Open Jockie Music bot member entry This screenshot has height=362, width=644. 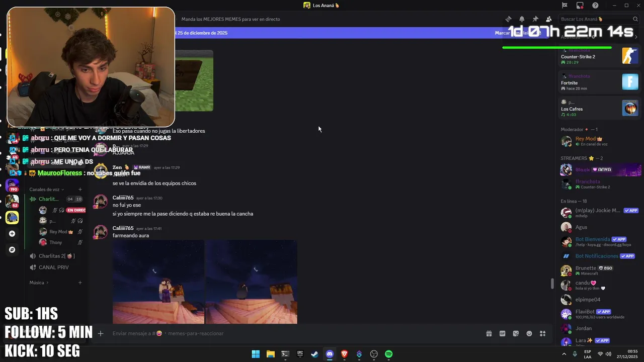(x=599, y=213)
